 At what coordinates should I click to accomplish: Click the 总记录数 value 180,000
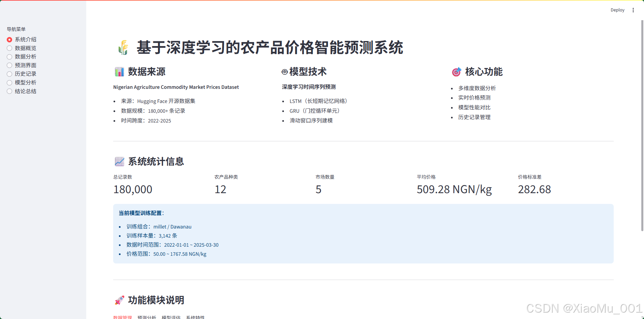tap(133, 189)
